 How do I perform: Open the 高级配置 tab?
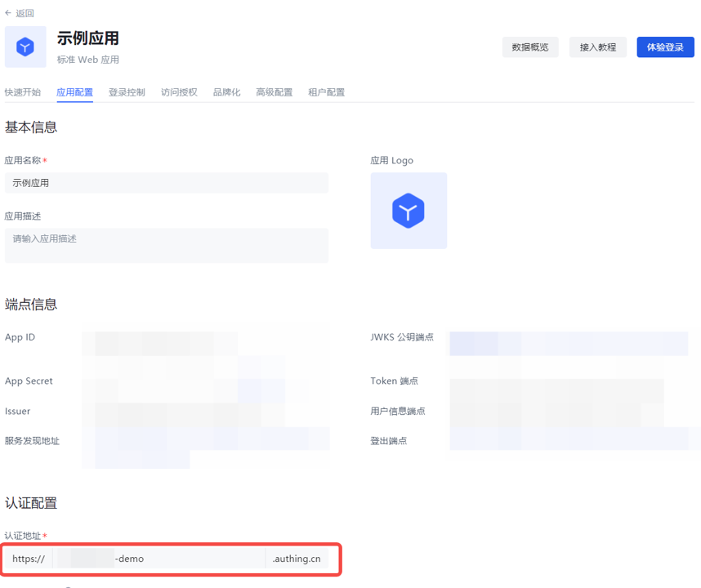click(x=274, y=92)
